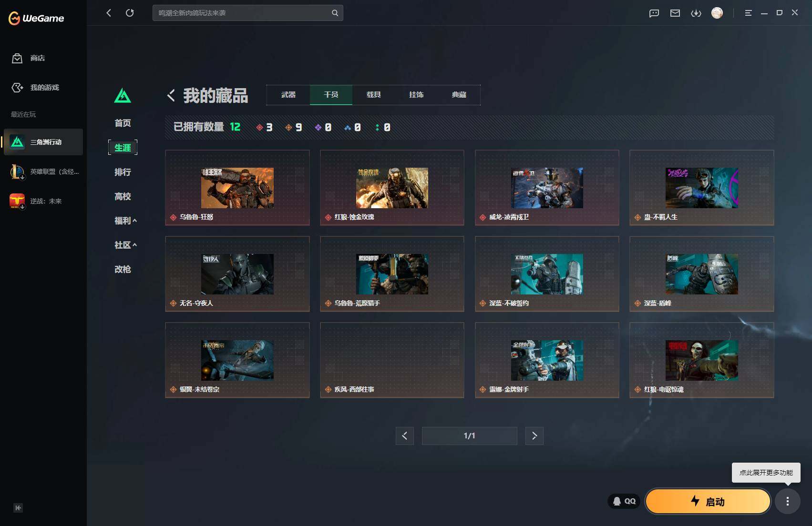Switch to the 载具 tab
Viewport: 812px width, 526px height.
click(374, 95)
